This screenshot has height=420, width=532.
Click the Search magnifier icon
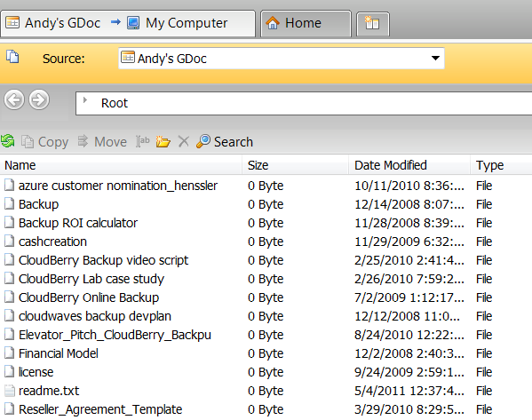click(x=203, y=141)
